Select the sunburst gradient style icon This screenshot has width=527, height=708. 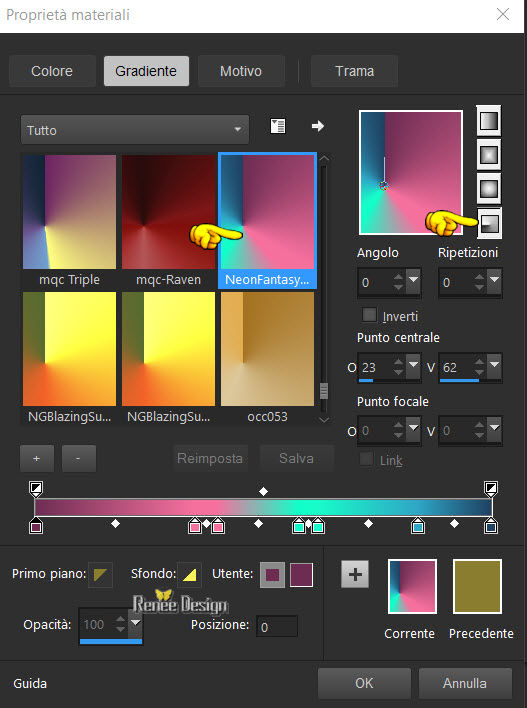pos(489,188)
